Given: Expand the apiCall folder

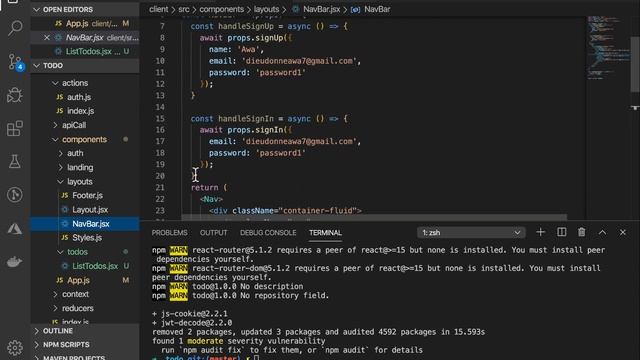Looking at the screenshot, I should 85,125.
